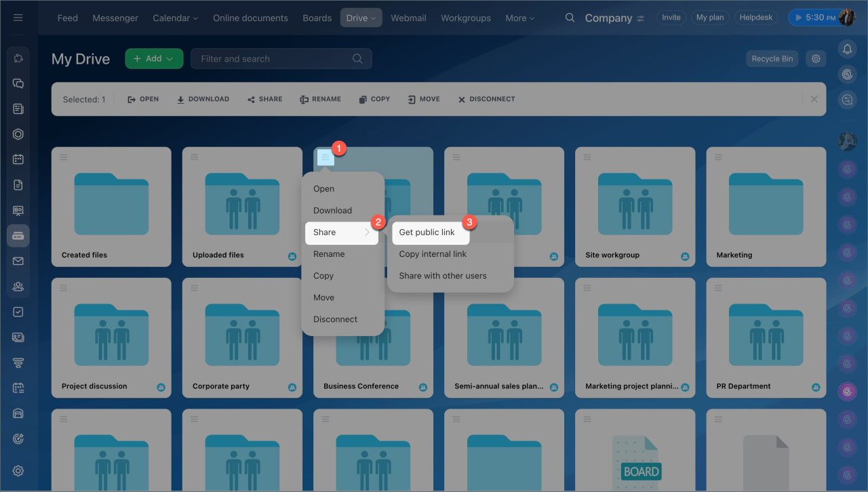This screenshot has height=492, width=868.
Task: Open the hamburger menu in the top-left corner
Action: [18, 18]
